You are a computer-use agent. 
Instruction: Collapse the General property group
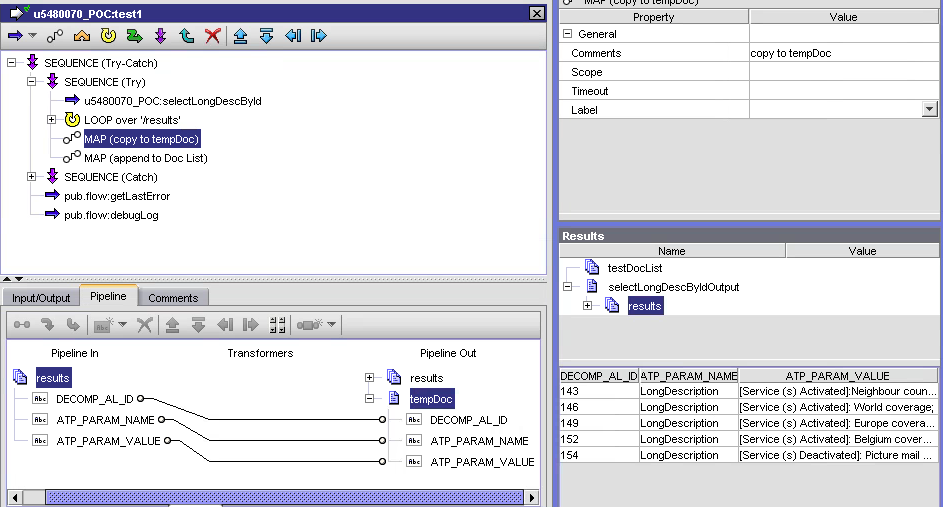567,34
